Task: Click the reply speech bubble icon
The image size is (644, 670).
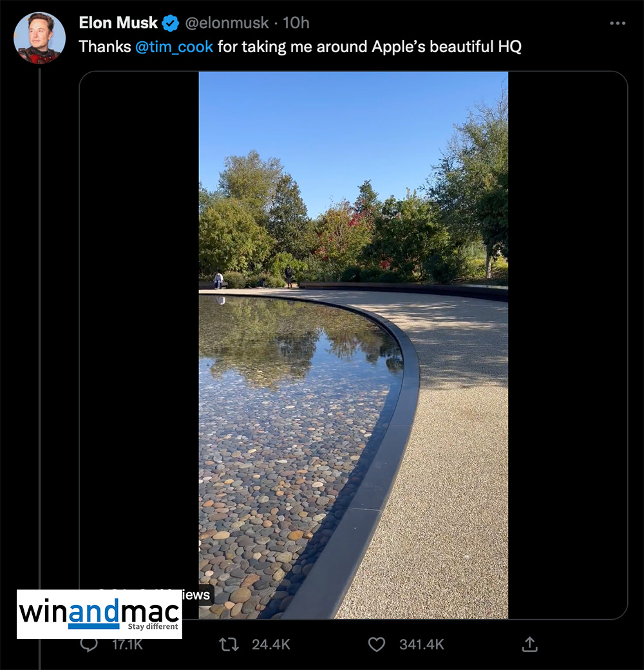Action: pos(89,644)
